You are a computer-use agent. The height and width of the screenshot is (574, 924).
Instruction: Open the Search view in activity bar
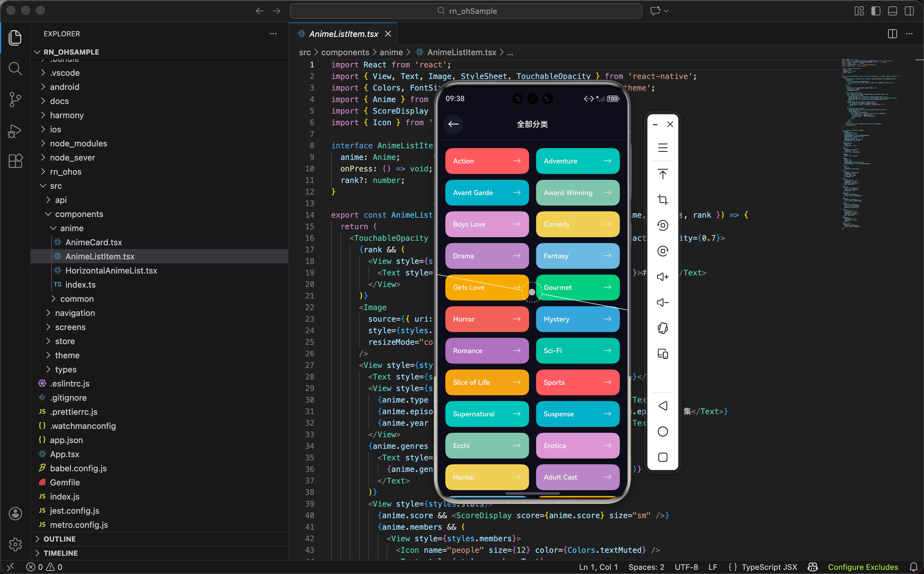pyautogui.click(x=15, y=69)
